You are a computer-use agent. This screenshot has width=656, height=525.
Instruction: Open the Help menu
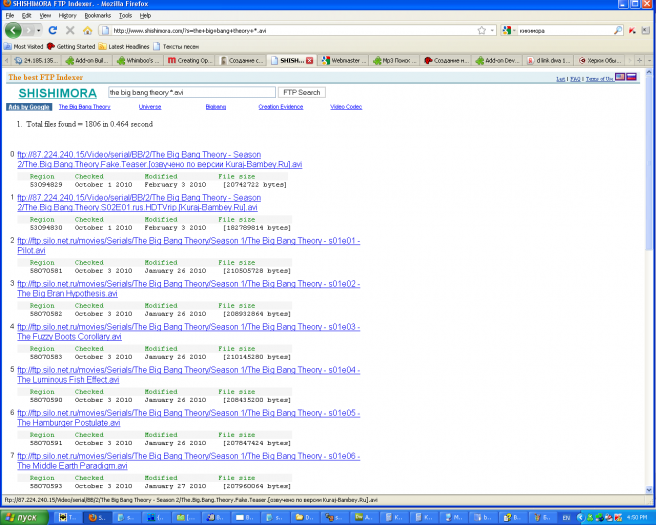(x=145, y=15)
